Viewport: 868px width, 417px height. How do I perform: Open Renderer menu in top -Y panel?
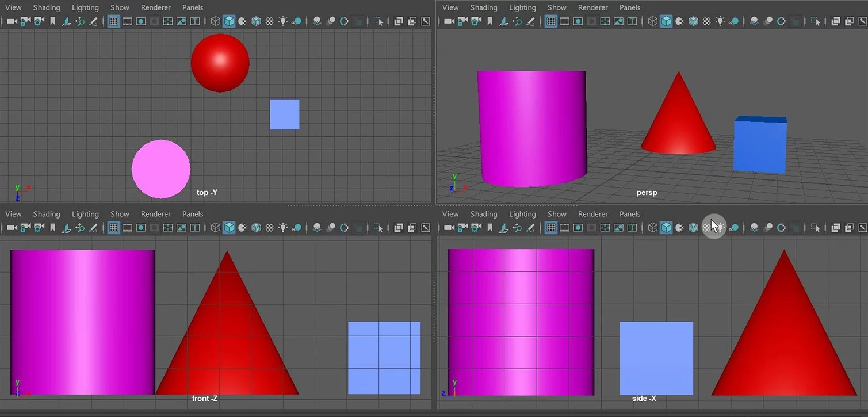click(x=156, y=7)
